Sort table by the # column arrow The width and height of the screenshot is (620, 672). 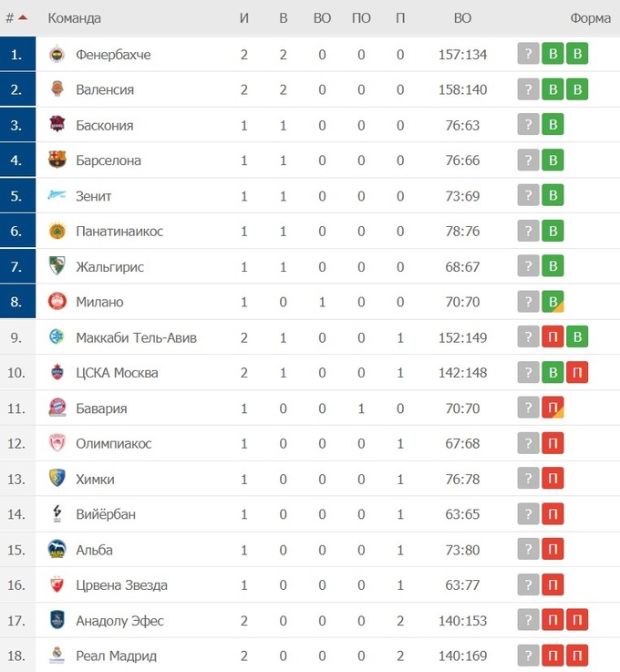point(22,18)
